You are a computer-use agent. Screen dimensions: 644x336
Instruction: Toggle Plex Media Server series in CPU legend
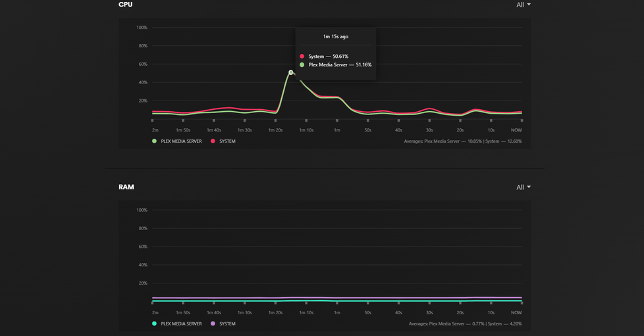(176, 141)
